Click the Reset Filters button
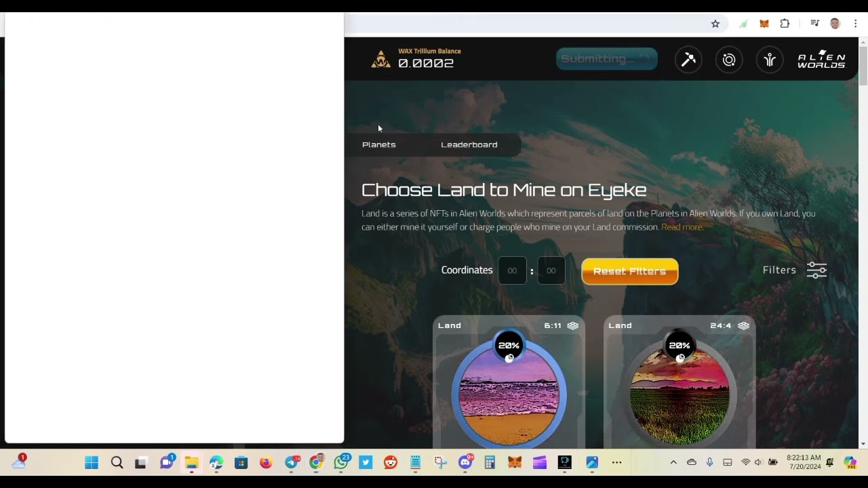The width and height of the screenshot is (868, 488). click(x=630, y=271)
